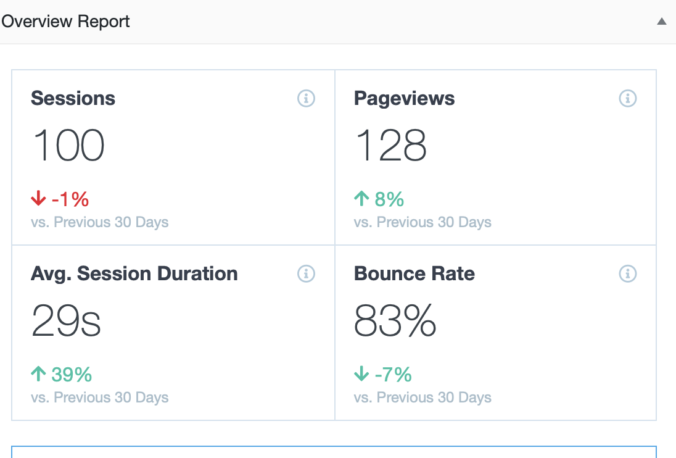
Task: Click 'vs. Previous 30 Days' under Bounce Rate
Action: click(422, 398)
